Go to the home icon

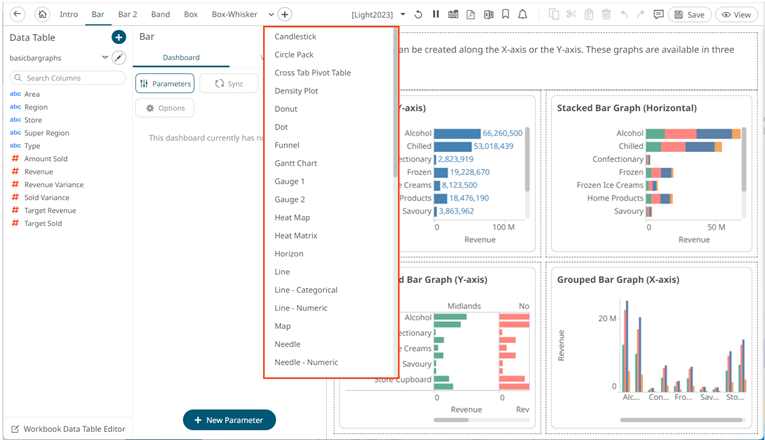42,15
